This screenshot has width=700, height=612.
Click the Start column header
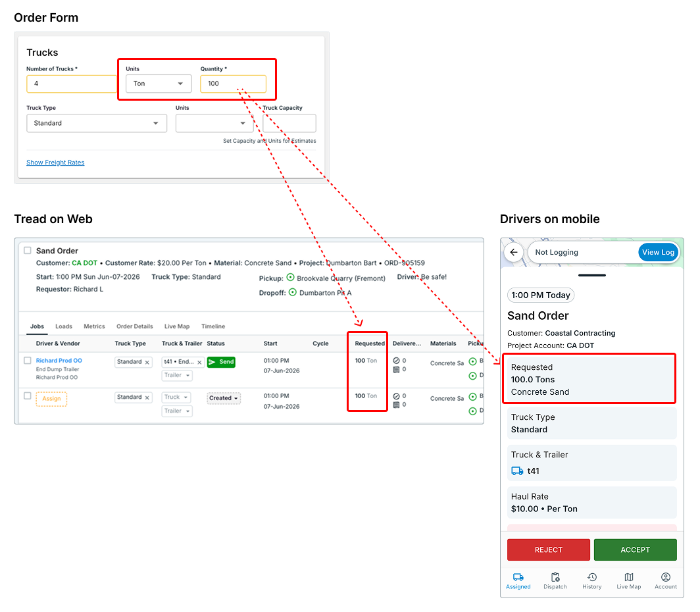coord(270,344)
